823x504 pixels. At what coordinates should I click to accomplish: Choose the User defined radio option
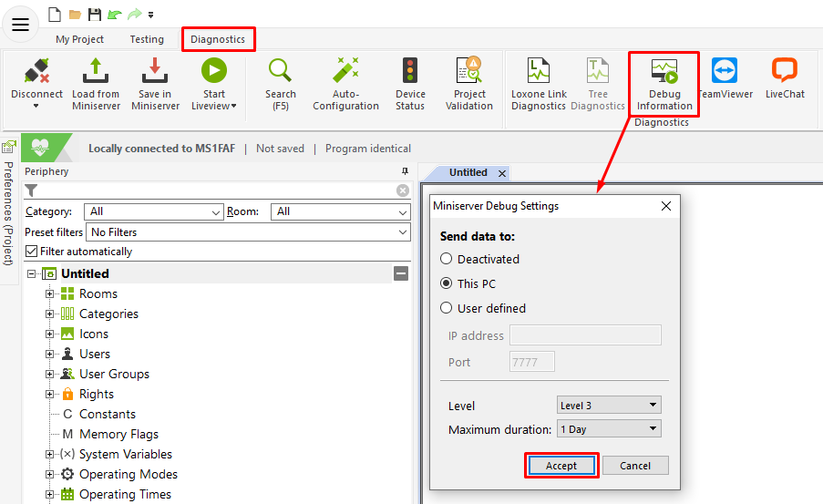tap(447, 309)
